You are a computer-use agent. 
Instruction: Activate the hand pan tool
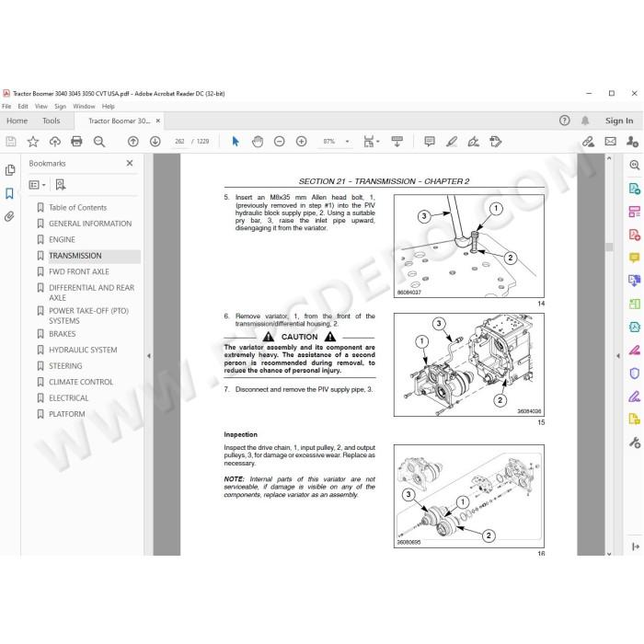(258, 142)
